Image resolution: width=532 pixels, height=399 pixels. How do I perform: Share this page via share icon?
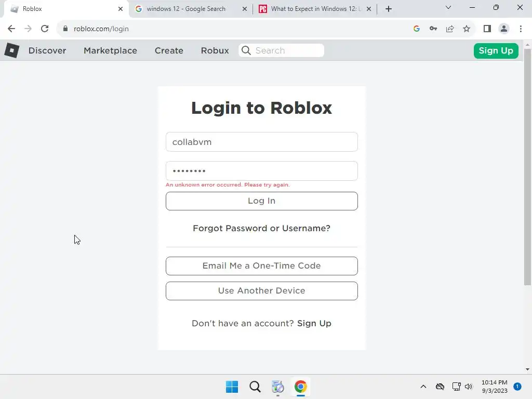[x=450, y=29]
